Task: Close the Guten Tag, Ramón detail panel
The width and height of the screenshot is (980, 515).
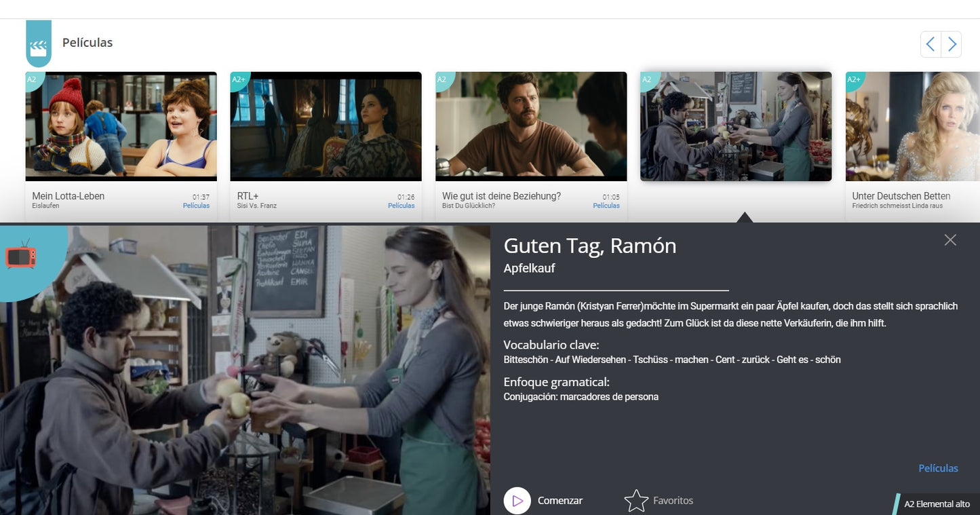Action: [x=950, y=240]
